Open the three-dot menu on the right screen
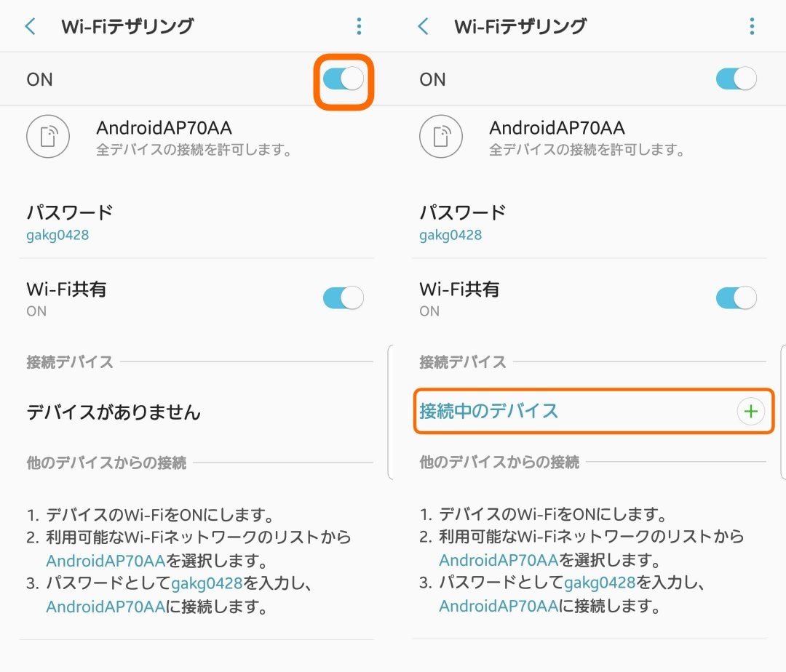786x672 pixels. click(x=752, y=27)
